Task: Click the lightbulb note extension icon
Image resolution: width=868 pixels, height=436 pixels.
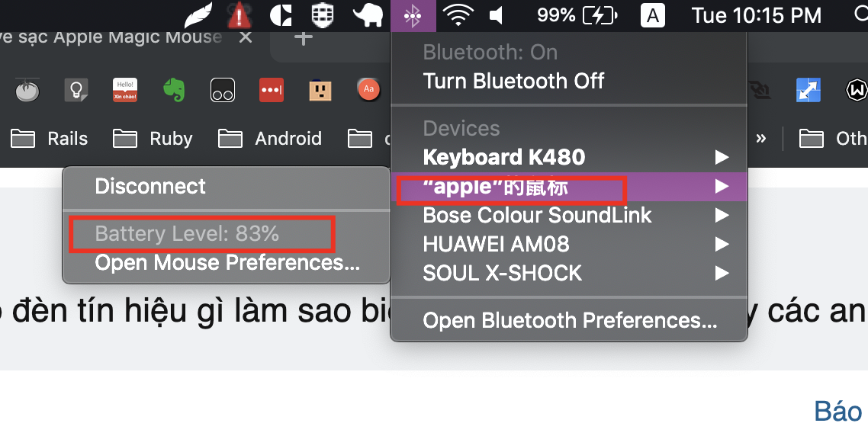Action: tap(76, 90)
